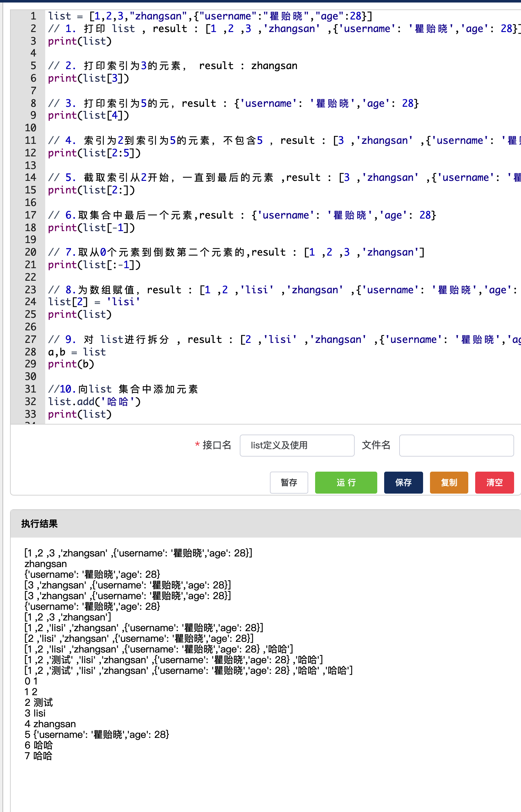Save the script with 保存 button

pyautogui.click(x=403, y=482)
